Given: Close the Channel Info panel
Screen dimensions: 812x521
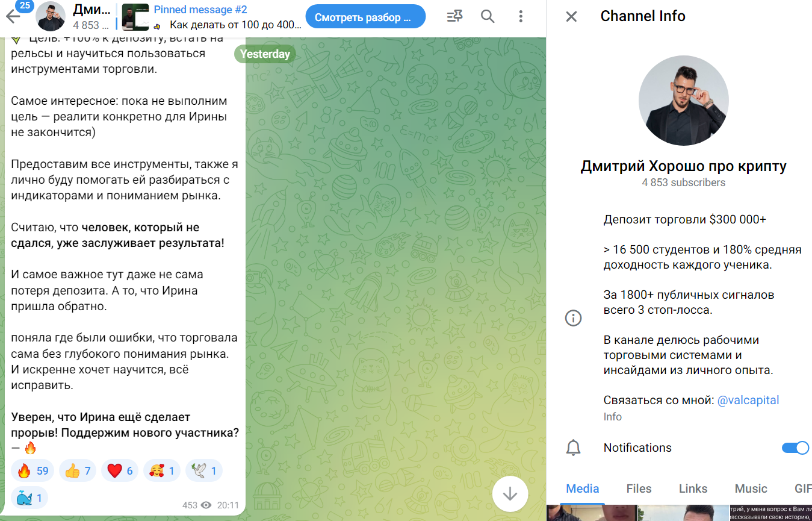Looking at the screenshot, I should click(x=571, y=17).
